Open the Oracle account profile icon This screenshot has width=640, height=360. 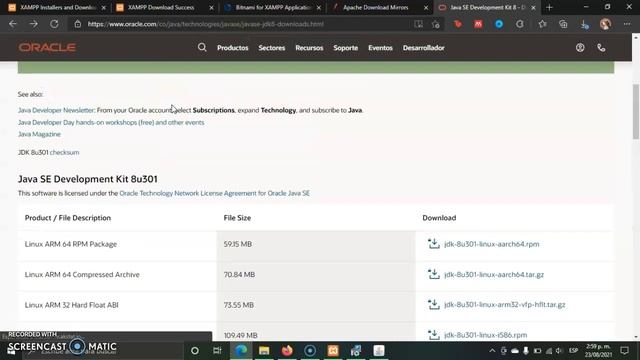(x=580, y=48)
